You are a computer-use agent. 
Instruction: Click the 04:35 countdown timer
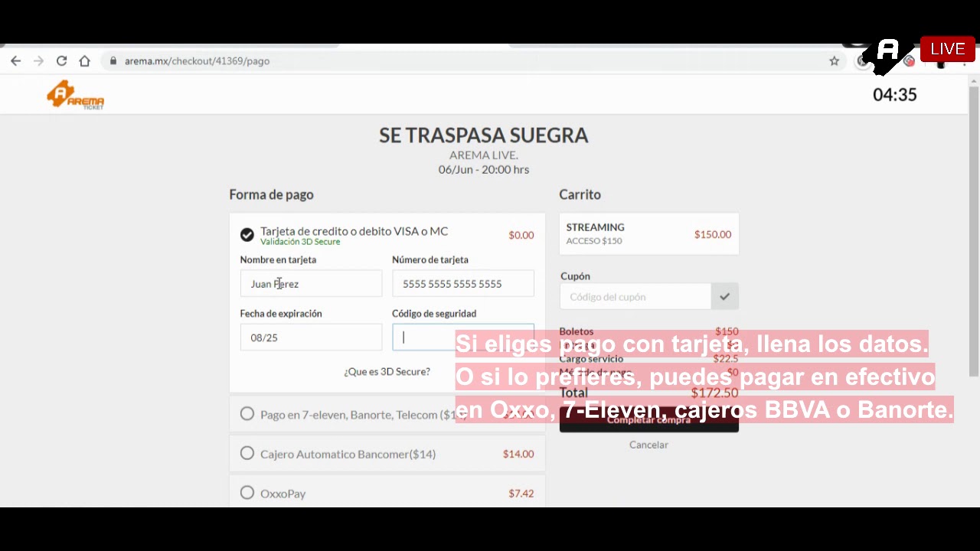pyautogui.click(x=894, y=95)
